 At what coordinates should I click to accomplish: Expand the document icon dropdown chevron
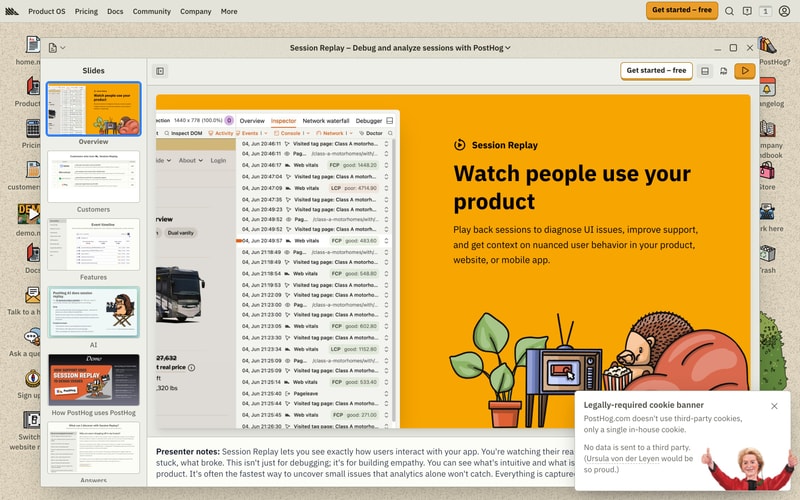(x=63, y=48)
